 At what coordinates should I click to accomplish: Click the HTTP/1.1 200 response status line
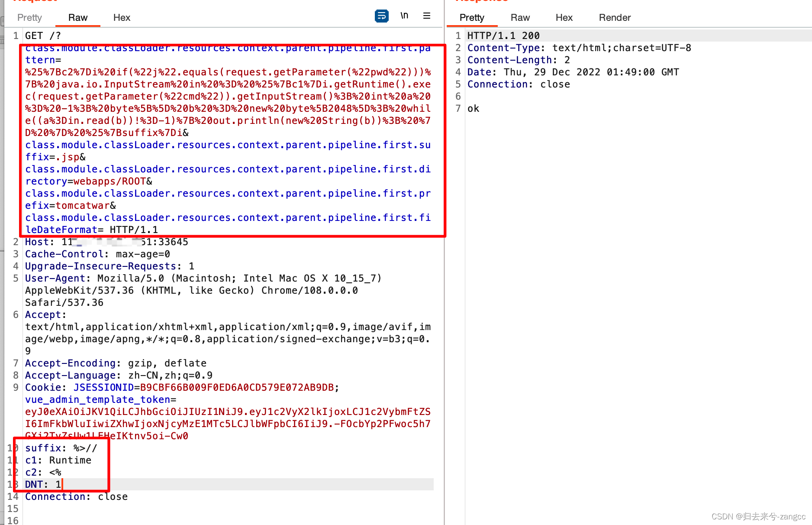503,36
